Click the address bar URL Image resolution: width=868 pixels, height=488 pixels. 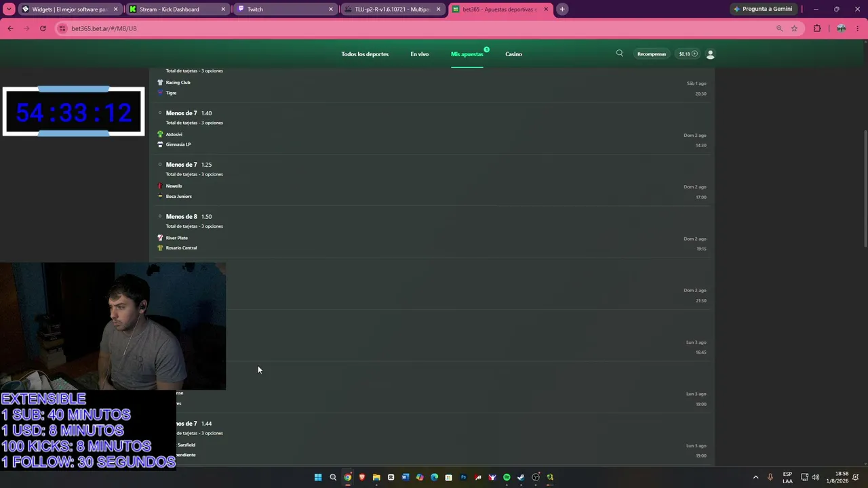(104, 28)
